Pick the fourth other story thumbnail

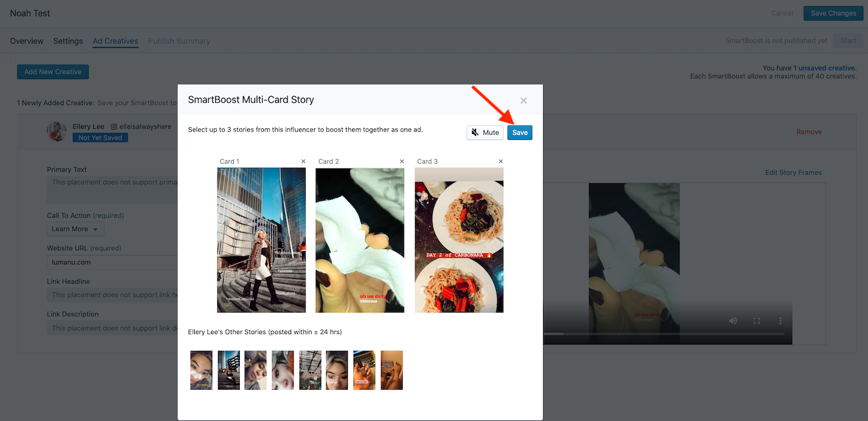point(283,370)
